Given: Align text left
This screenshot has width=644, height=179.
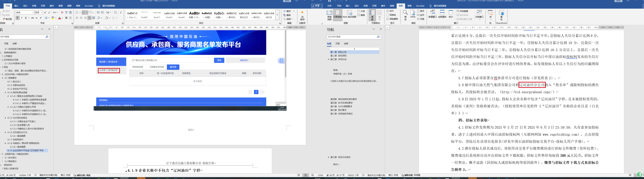Looking at the screenshot, I should [77, 18].
